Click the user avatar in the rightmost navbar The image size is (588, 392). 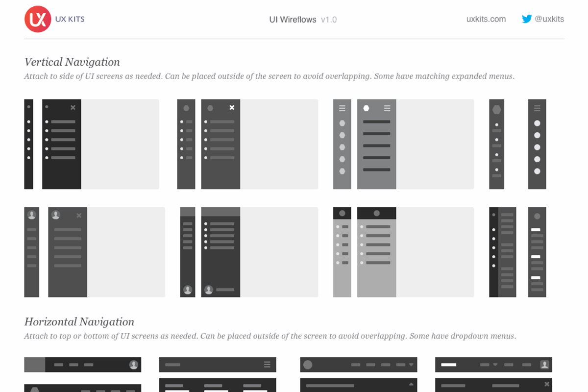pos(544,365)
